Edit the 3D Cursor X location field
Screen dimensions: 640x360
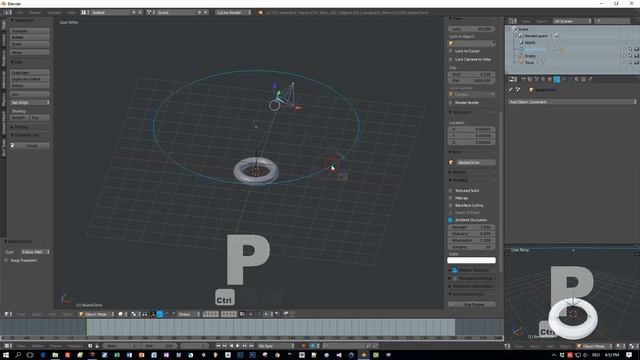(471, 129)
